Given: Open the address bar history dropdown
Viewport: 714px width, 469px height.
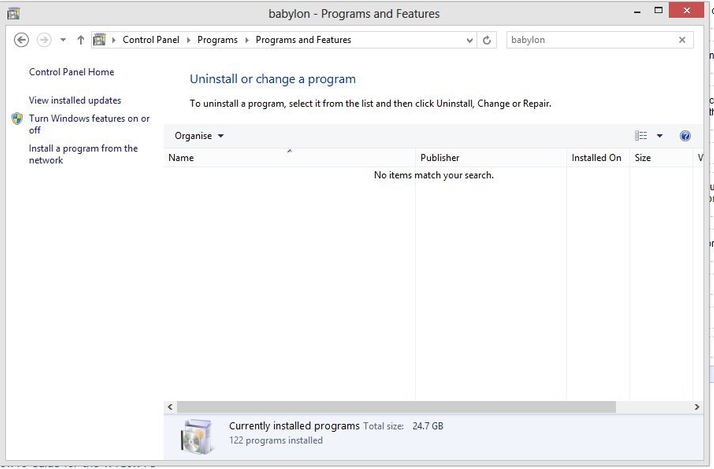Looking at the screenshot, I should 469,40.
